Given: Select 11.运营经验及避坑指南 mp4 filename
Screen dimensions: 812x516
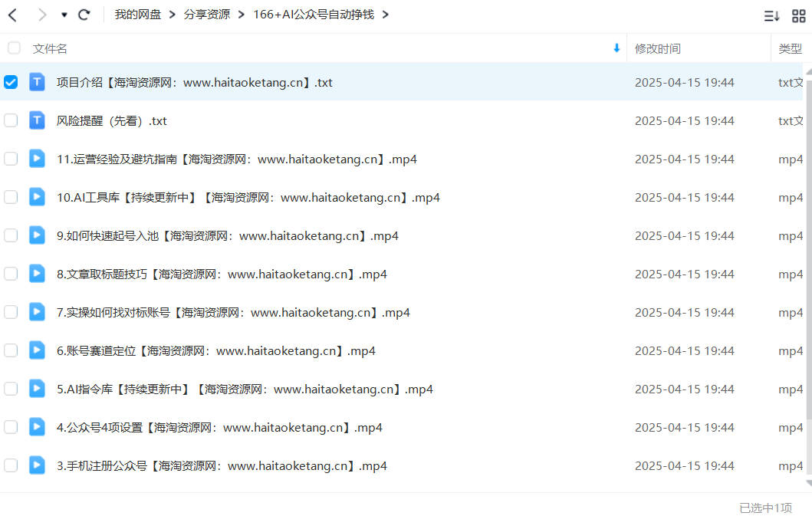Looking at the screenshot, I should click(237, 159).
